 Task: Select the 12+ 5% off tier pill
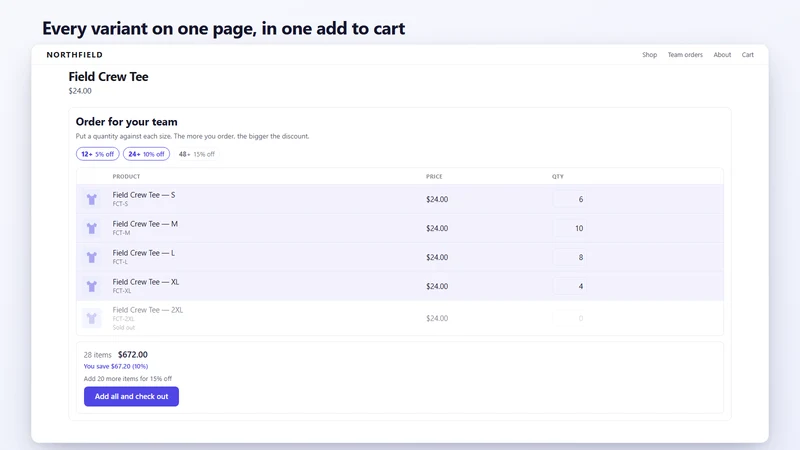[x=97, y=154]
